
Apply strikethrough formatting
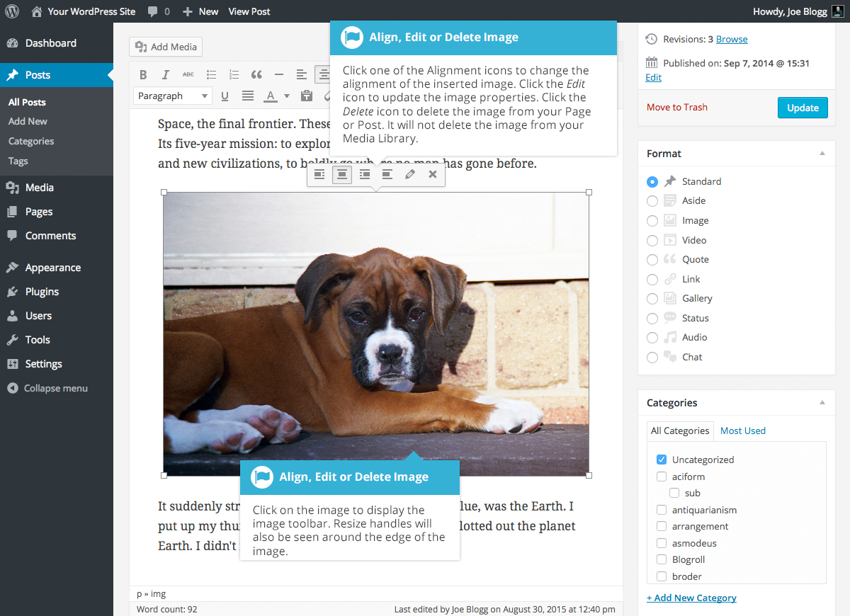pos(188,74)
